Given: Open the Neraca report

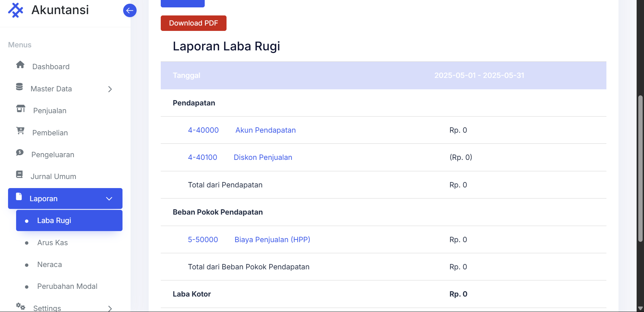Looking at the screenshot, I should tap(49, 265).
